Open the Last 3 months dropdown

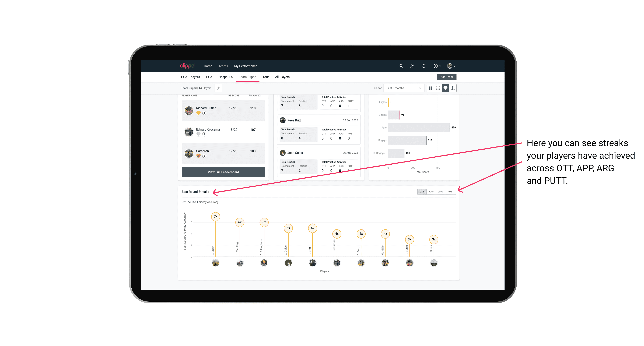(x=403, y=88)
